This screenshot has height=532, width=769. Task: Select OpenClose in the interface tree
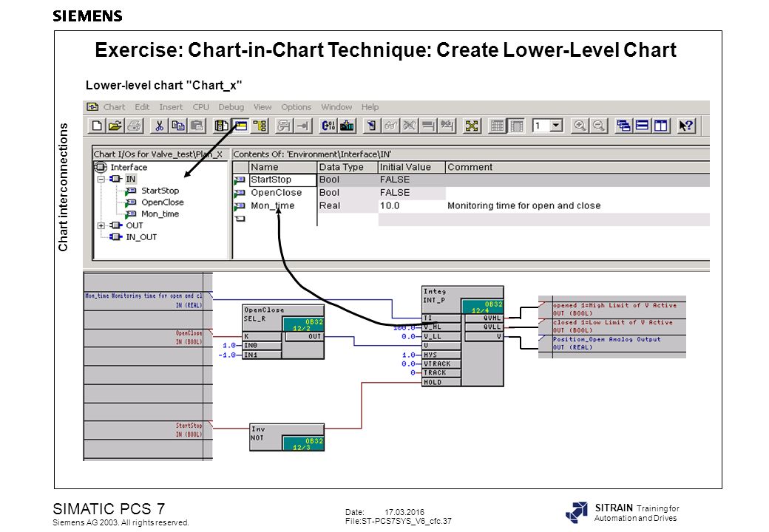[x=163, y=202]
